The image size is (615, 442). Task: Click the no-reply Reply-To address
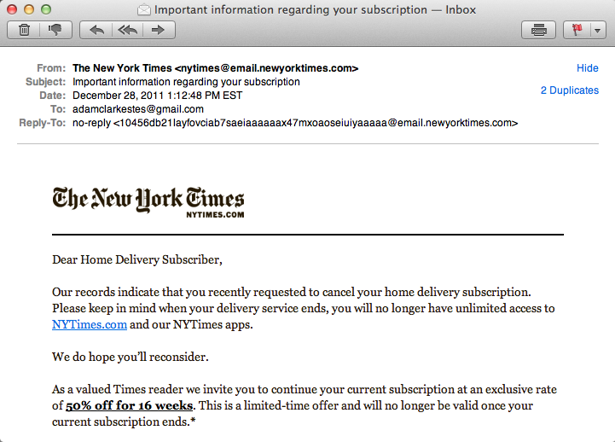coord(295,123)
